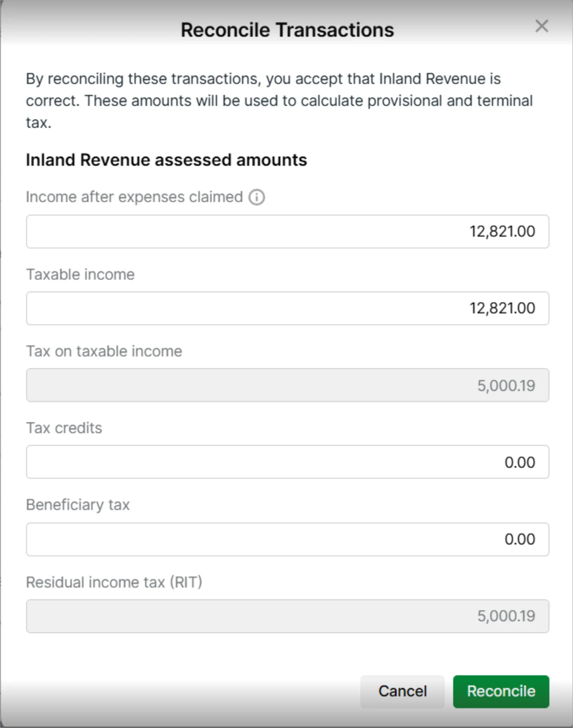
Task: Select the Income after expenses claimed field
Action: coord(287,231)
